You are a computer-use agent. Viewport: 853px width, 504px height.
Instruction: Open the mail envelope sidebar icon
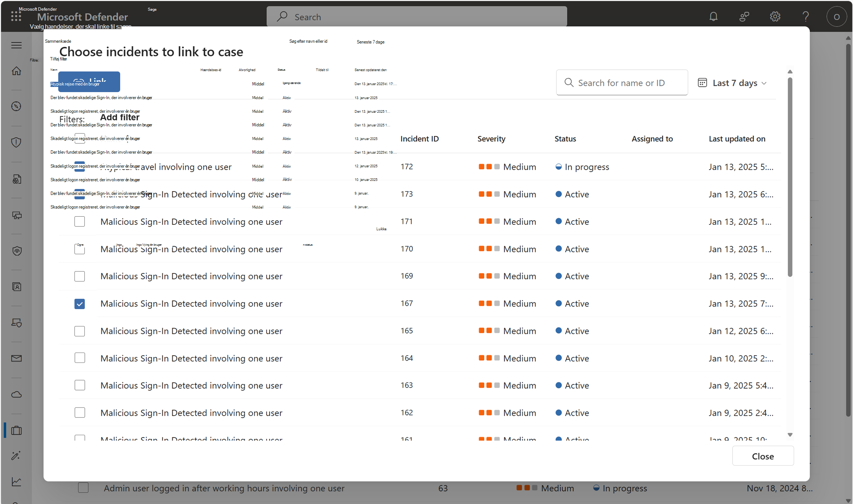[16, 358]
